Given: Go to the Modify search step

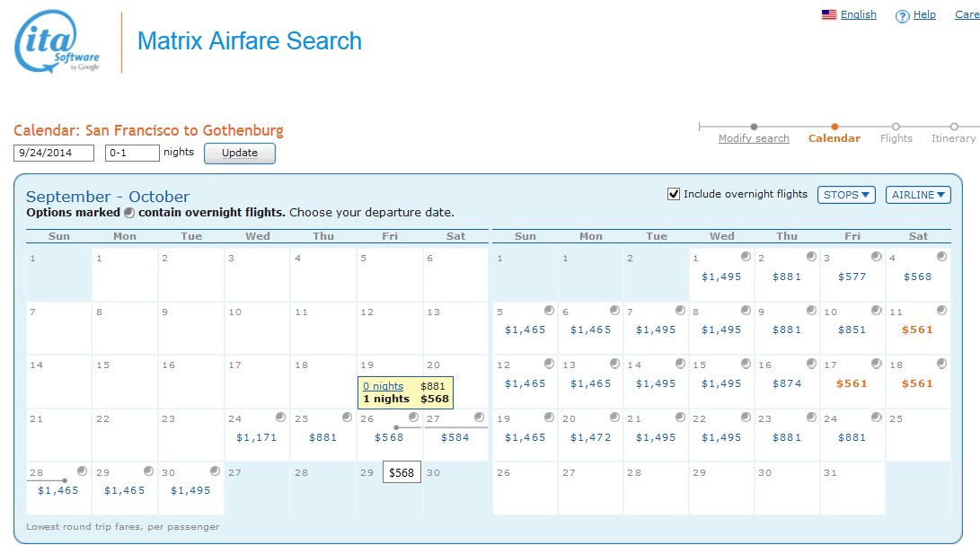Looking at the screenshot, I should pyautogui.click(x=754, y=138).
